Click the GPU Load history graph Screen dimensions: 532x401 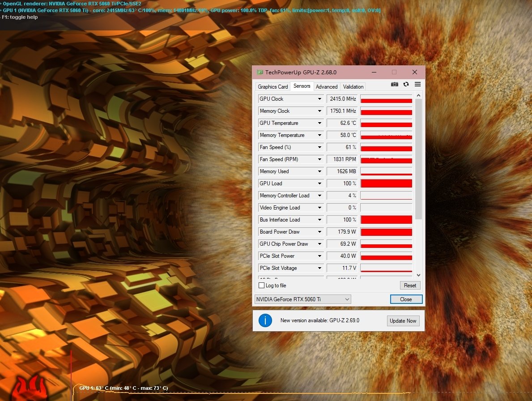pos(387,183)
